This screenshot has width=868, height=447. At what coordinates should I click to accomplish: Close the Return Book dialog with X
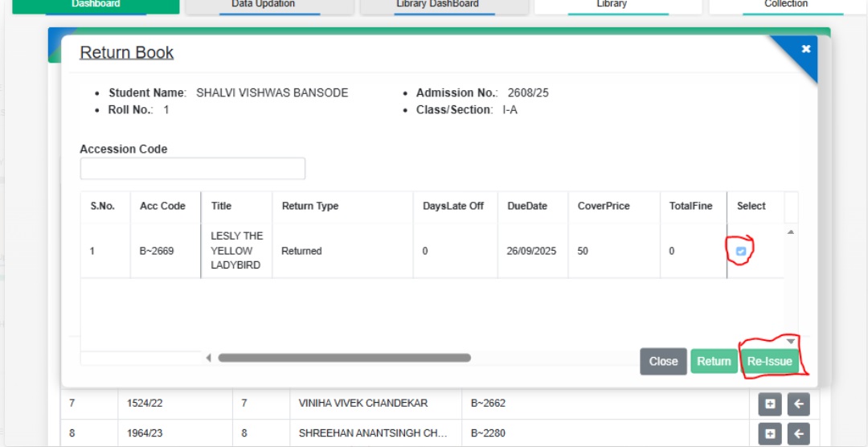click(x=805, y=49)
